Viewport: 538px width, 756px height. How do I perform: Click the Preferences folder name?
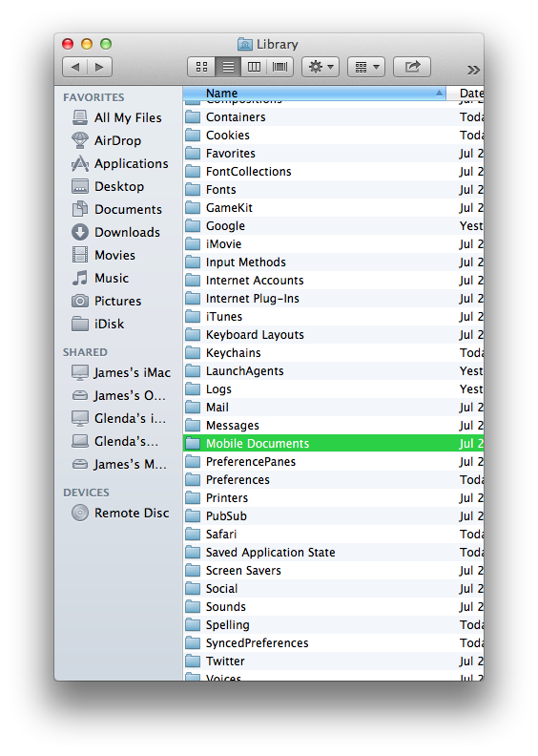pyautogui.click(x=238, y=480)
